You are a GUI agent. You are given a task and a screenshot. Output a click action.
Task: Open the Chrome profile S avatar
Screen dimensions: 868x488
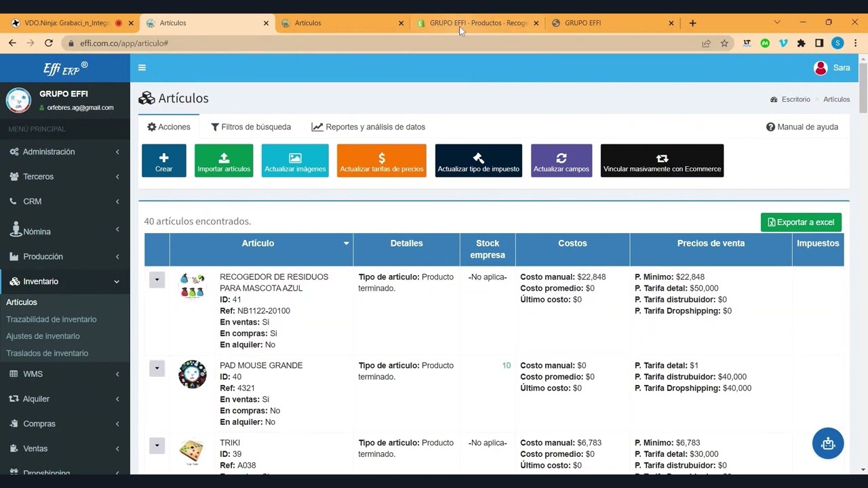[837, 43]
